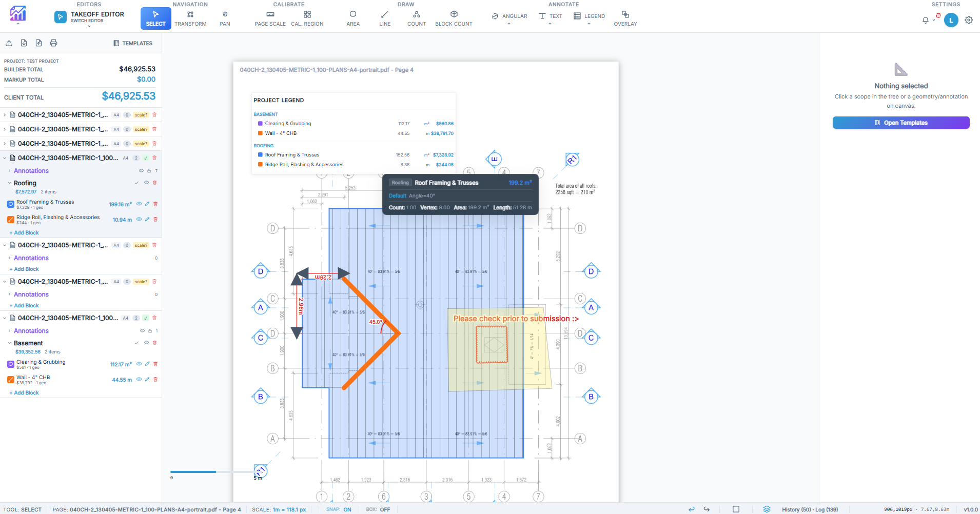This screenshot has height=514, width=980.
Task: Open the Page Scale calibration tool
Action: 270,18
